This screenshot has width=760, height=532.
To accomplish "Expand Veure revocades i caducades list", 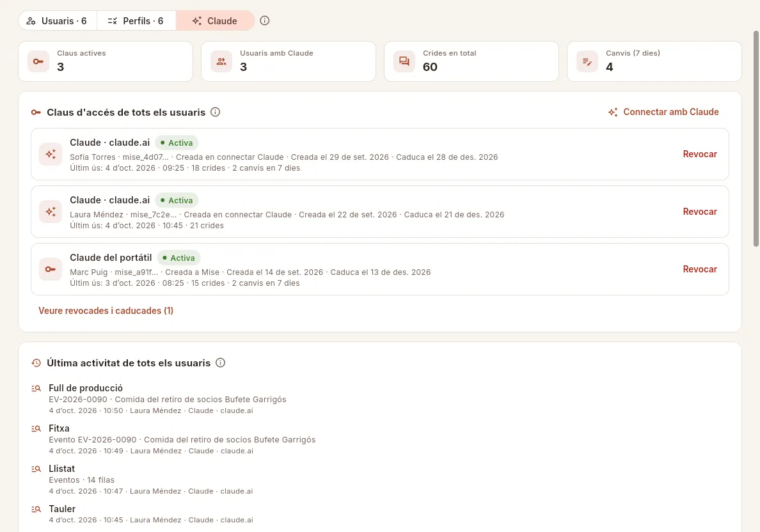I will coord(106,311).
